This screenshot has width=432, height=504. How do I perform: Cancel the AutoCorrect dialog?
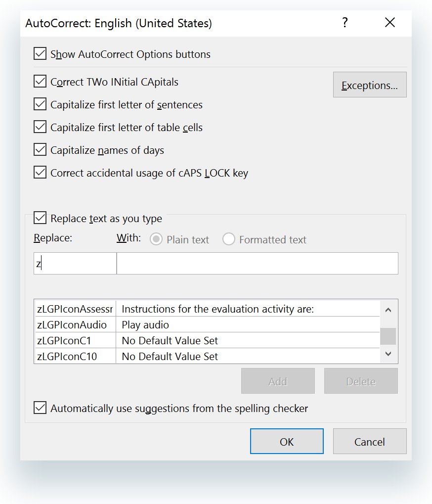coord(370,441)
